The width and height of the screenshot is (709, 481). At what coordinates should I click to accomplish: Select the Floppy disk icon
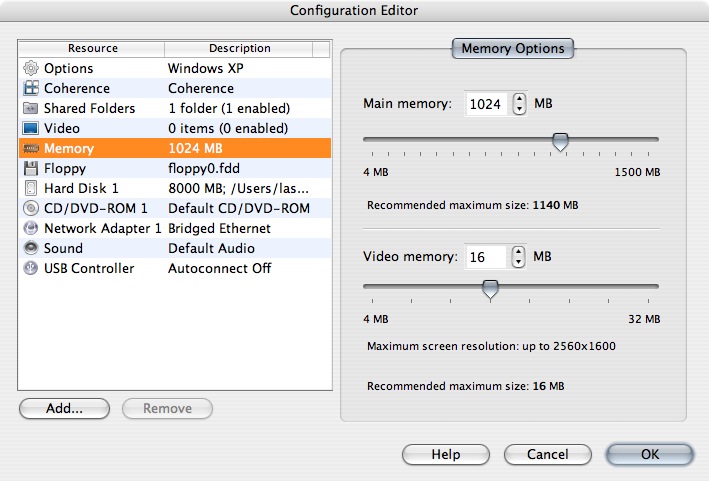click(x=31, y=169)
